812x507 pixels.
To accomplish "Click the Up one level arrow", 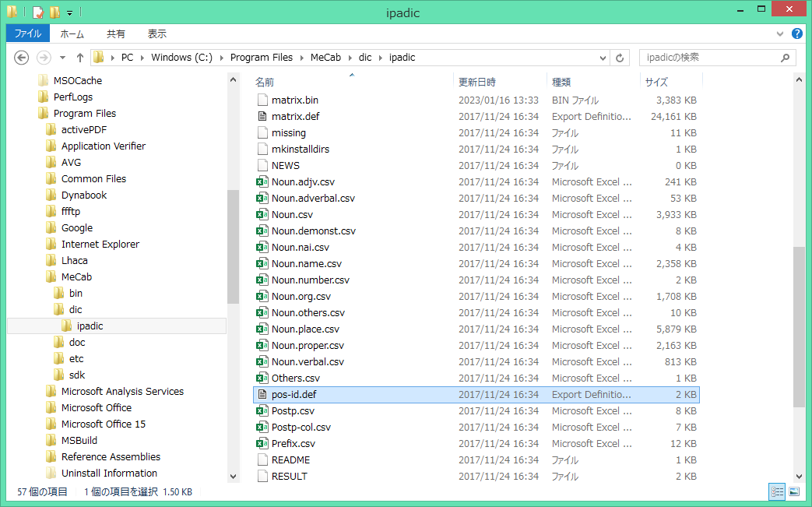I will tap(79, 58).
